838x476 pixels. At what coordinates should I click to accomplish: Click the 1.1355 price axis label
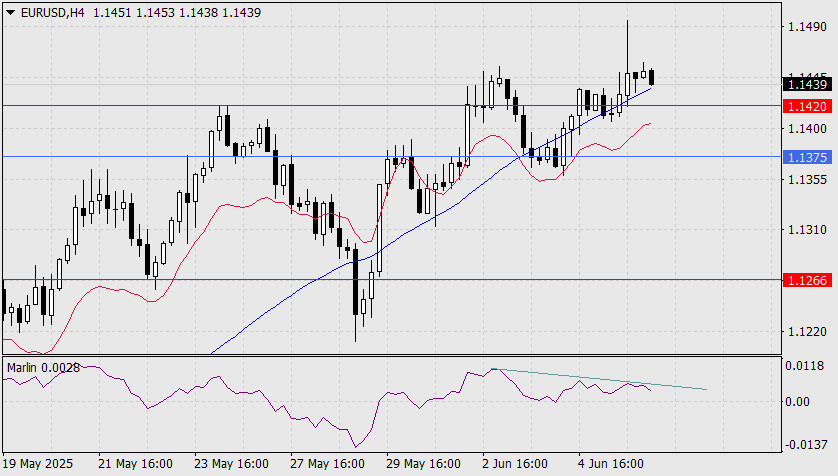tap(808, 180)
